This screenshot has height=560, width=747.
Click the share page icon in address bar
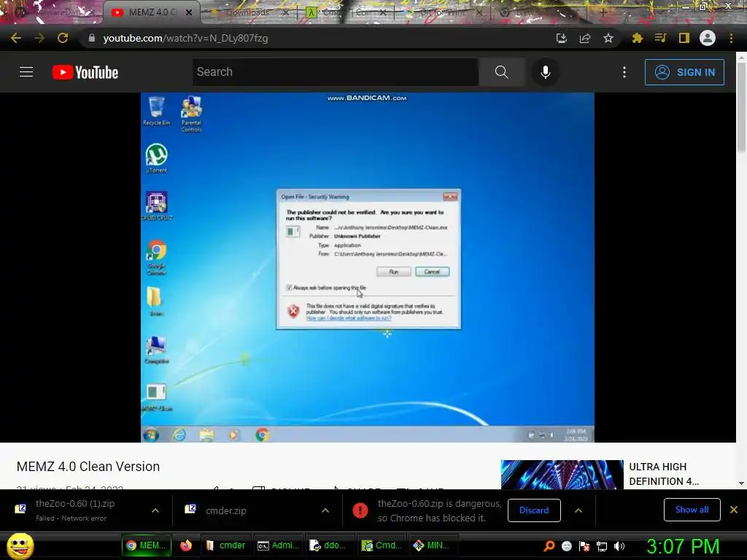point(585,38)
